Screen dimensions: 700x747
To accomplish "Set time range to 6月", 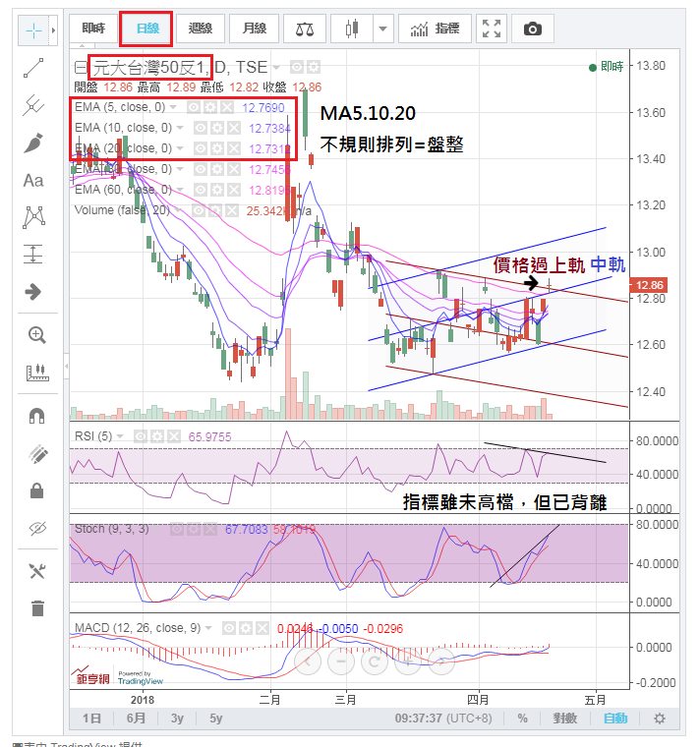I will pyautogui.click(x=137, y=718).
